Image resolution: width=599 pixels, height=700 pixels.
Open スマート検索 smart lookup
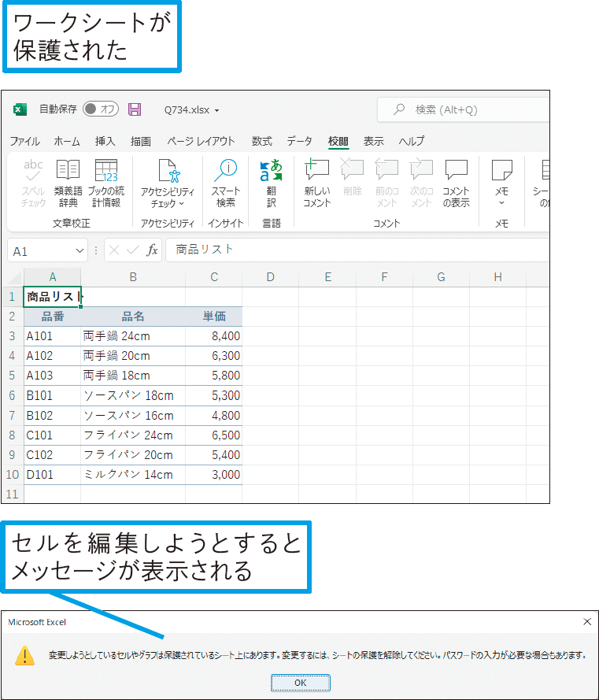point(226,183)
